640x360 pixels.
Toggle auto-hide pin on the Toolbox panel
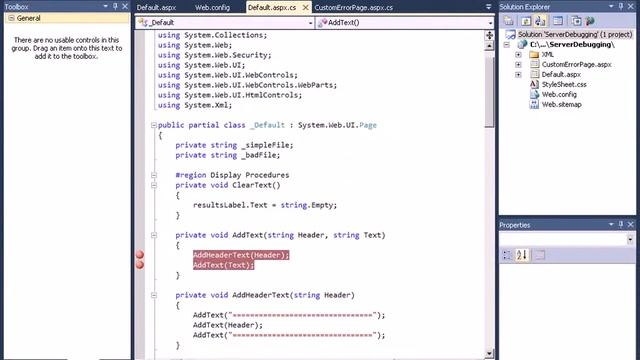tap(115, 7)
